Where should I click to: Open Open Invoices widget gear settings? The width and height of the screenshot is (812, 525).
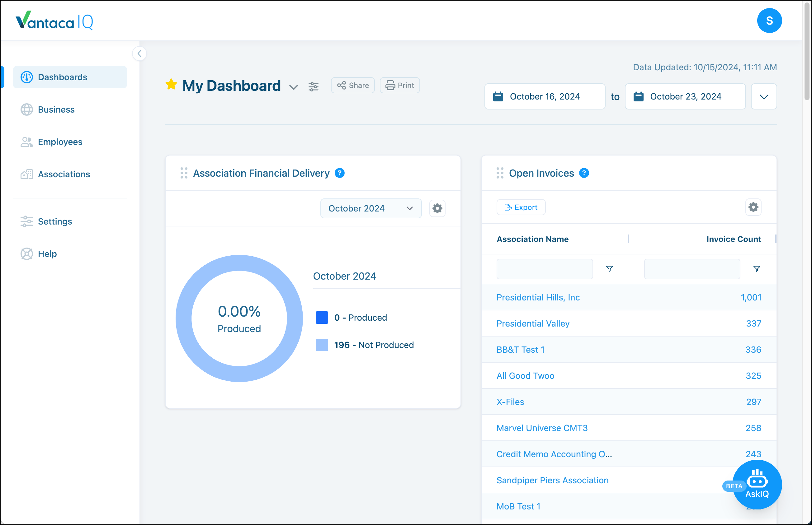[753, 207]
